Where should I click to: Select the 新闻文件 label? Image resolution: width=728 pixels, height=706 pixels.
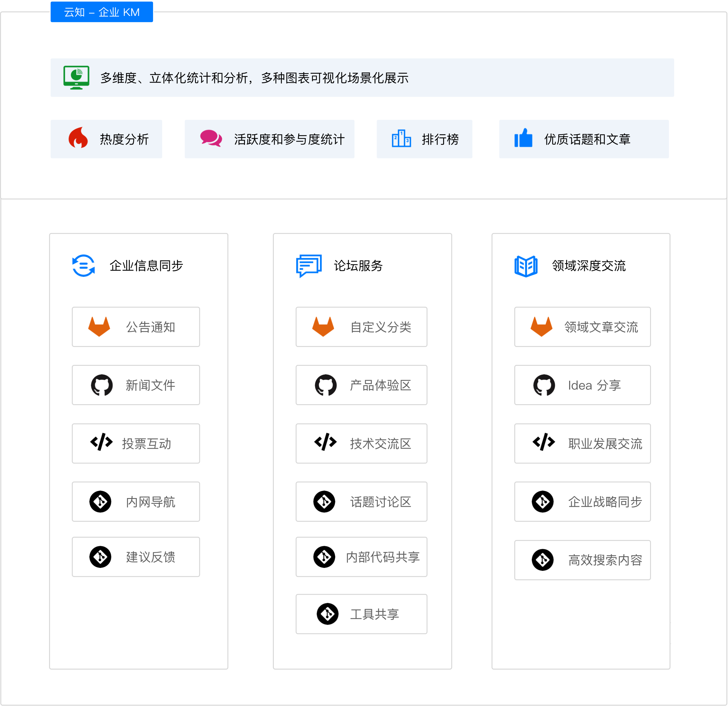point(150,386)
